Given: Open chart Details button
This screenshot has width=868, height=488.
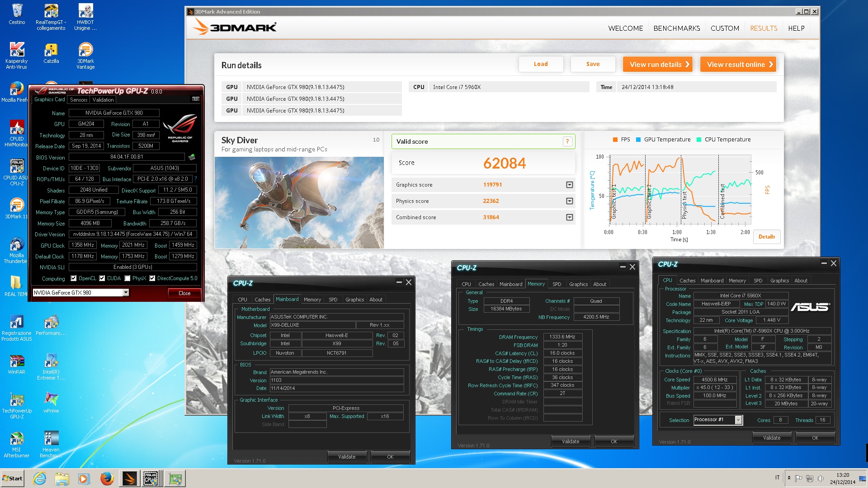Looking at the screenshot, I should (x=766, y=236).
